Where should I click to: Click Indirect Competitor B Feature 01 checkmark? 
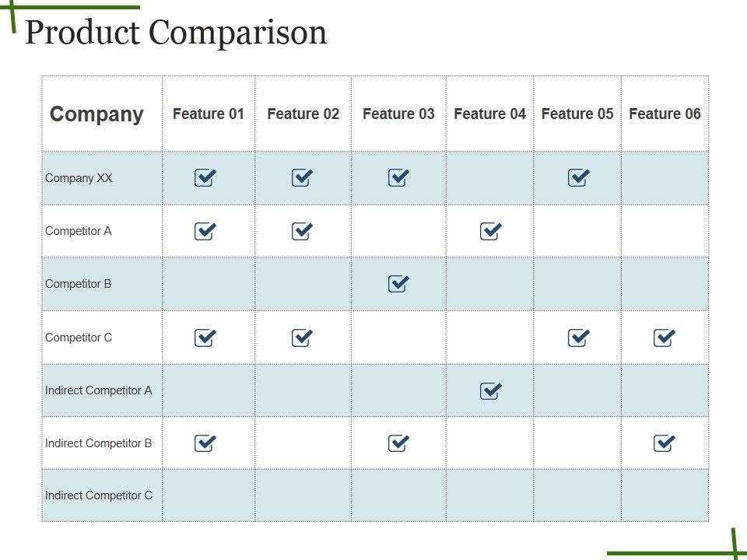click(x=205, y=443)
